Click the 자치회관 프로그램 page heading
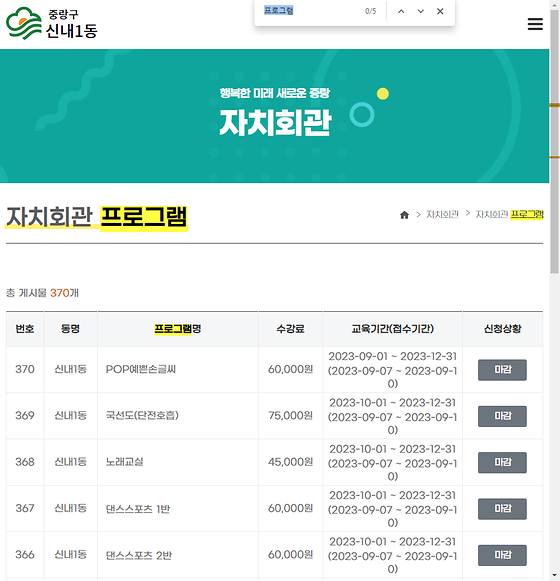Image resolution: width=560 pixels, height=581 pixels. pos(97,217)
